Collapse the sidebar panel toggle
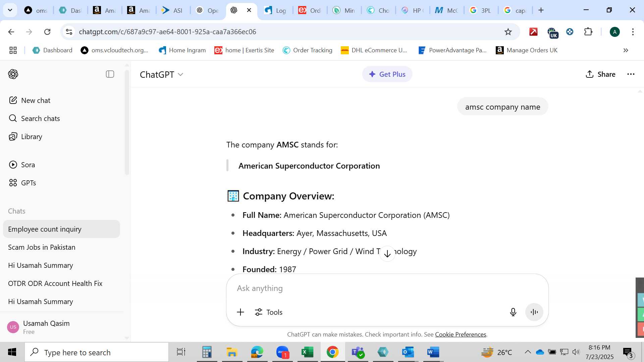This screenshot has height=362, width=644. 110,74
